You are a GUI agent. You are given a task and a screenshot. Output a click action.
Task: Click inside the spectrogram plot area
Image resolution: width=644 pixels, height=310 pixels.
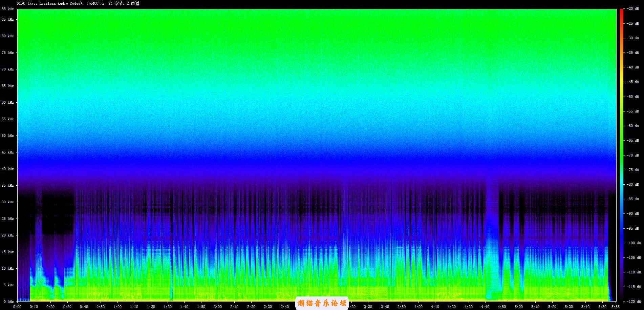click(x=317, y=155)
